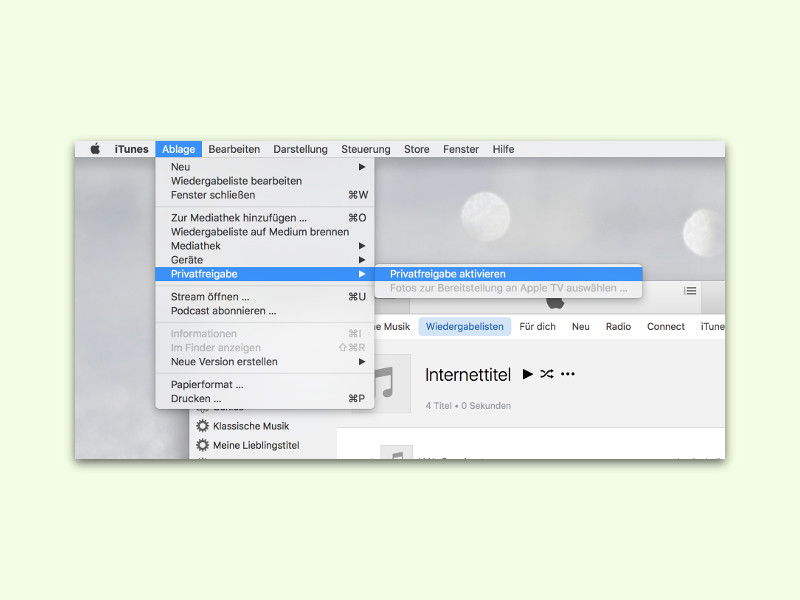Play the Internettitel playlist
The height and width of the screenshot is (600, 800).
(528, 374)
